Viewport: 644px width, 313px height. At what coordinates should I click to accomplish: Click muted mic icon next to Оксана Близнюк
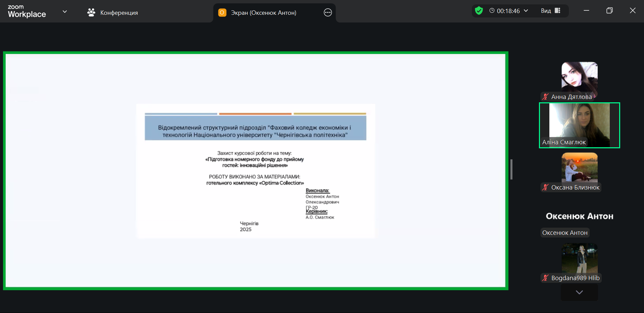tap(545, 188)
